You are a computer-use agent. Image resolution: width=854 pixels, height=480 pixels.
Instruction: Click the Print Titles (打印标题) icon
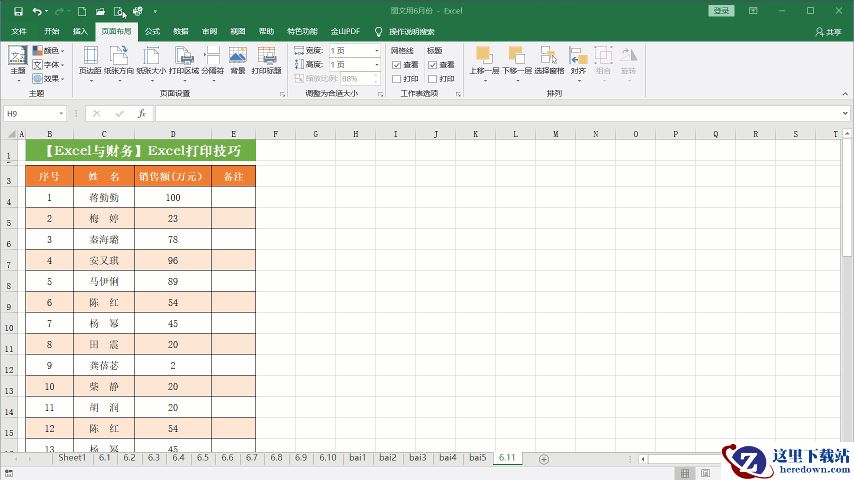click(267, 60)
